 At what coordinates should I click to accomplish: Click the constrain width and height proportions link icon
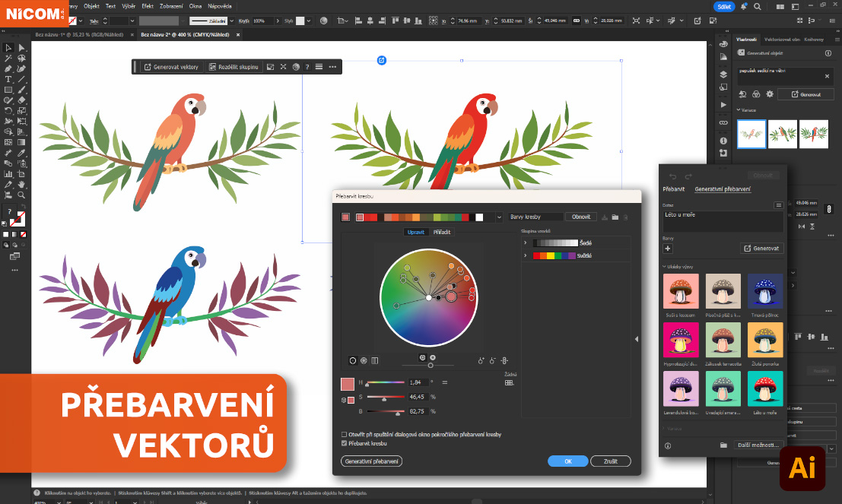(828, 209)
